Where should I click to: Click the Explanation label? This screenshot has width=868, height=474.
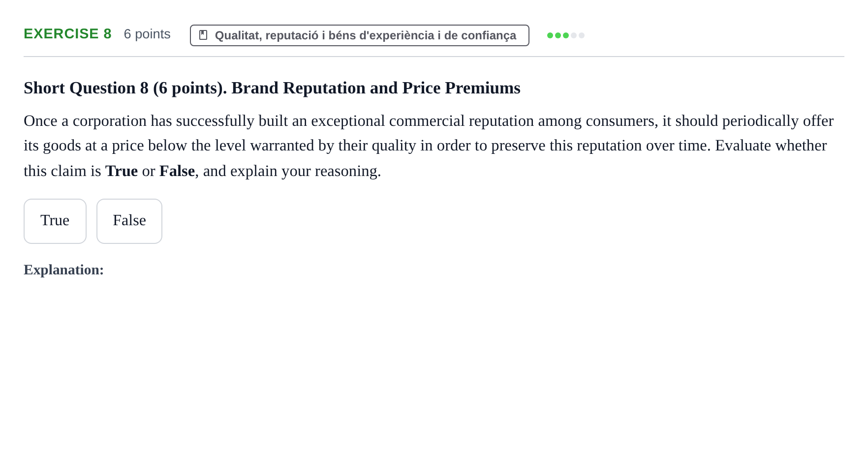[x=64, y=270]
